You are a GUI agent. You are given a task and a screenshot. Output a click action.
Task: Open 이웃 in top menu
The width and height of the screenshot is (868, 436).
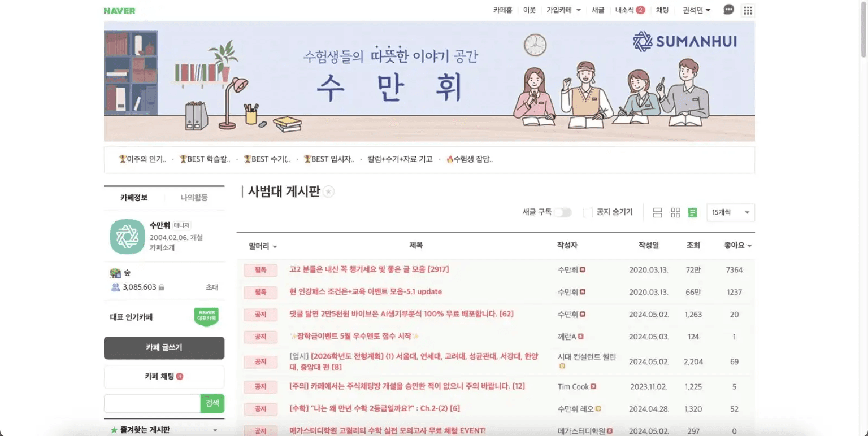pos(530,10)
